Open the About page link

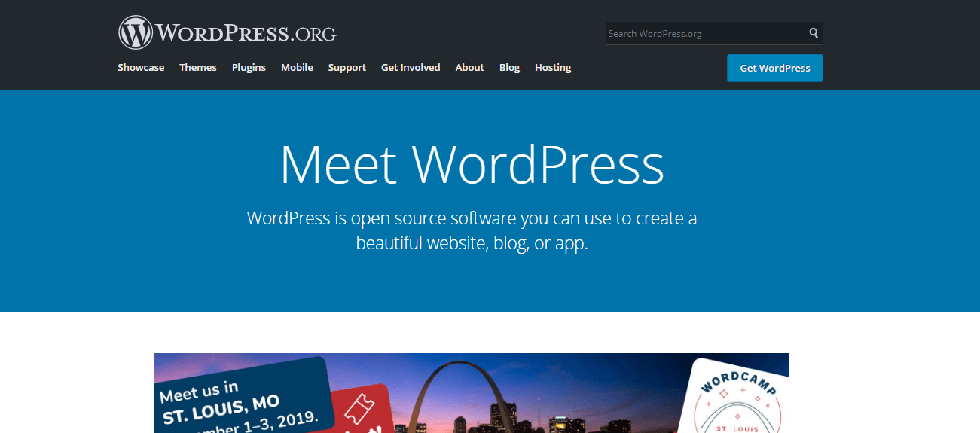[x=470, y=67]
